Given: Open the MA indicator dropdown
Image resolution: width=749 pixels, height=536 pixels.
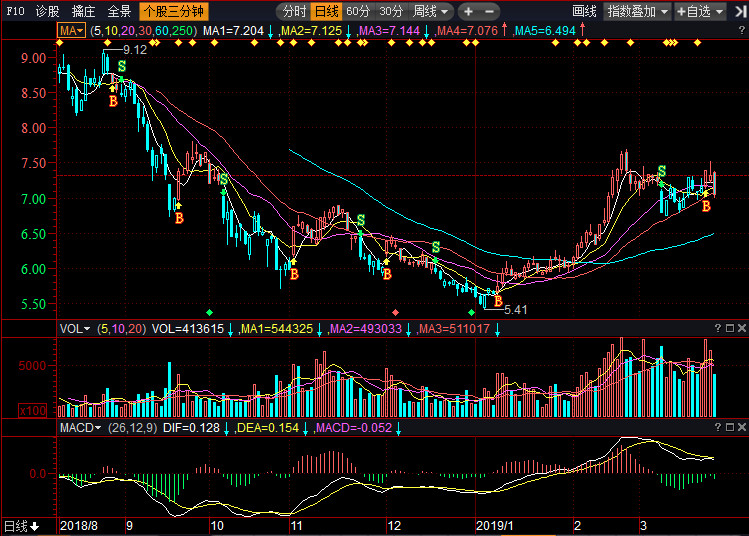Looking at the screenshot, I should [71, 32].
